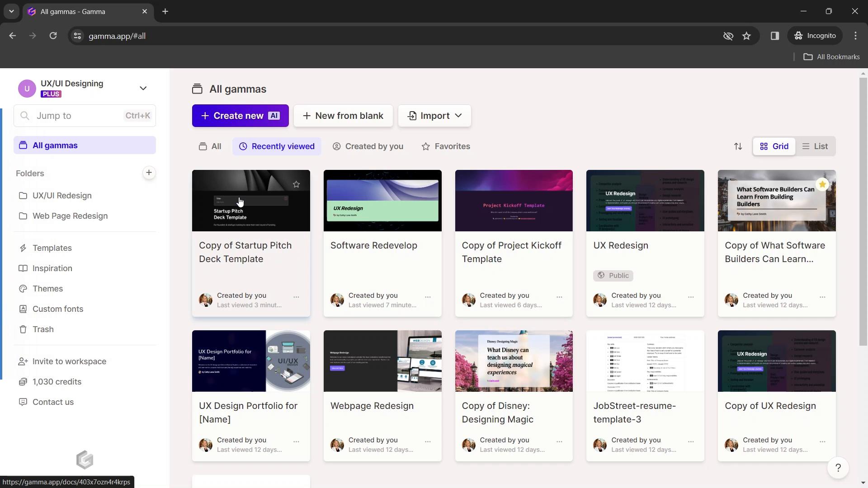Image resolution: width=868 pixels, height=488 pixels.
Task: Expand the Folders section plus button
Action: (149, 173)
